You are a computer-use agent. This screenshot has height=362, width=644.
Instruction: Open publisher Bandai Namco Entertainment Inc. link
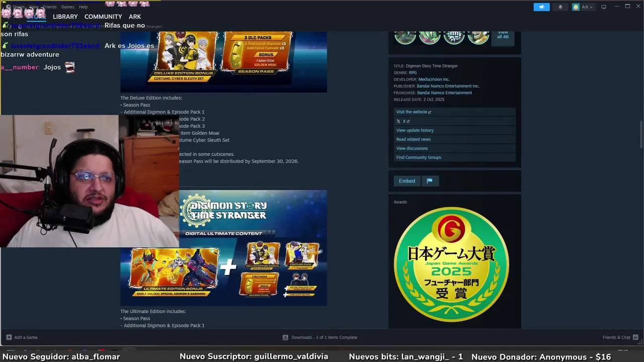pyautogui.click(x=448, y=86)
